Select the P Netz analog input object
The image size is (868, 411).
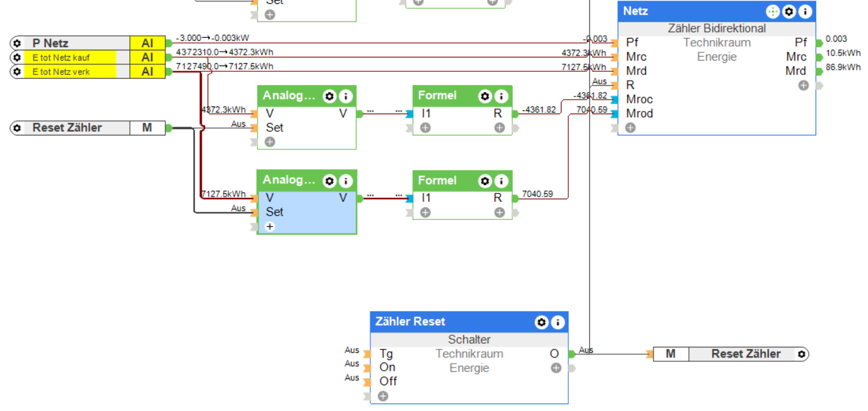pos(88,43)
